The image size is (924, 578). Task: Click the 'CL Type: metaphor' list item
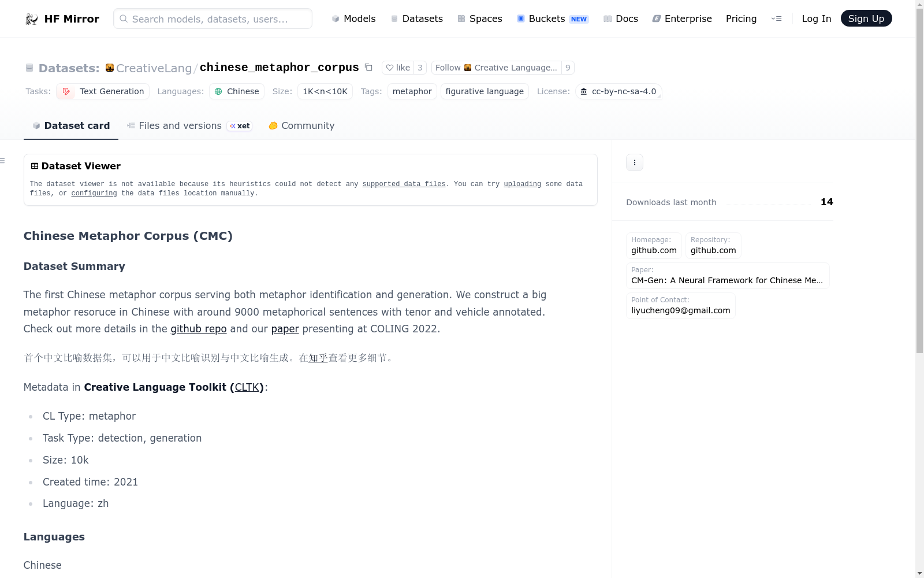point(90,416)
